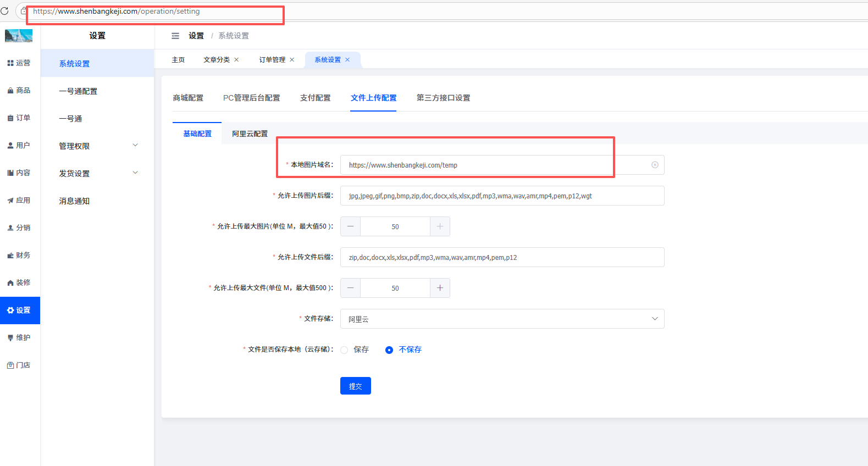This screenshot has height=466, width=868.
Task: Click the 提交 button
Action: point(355,386)
